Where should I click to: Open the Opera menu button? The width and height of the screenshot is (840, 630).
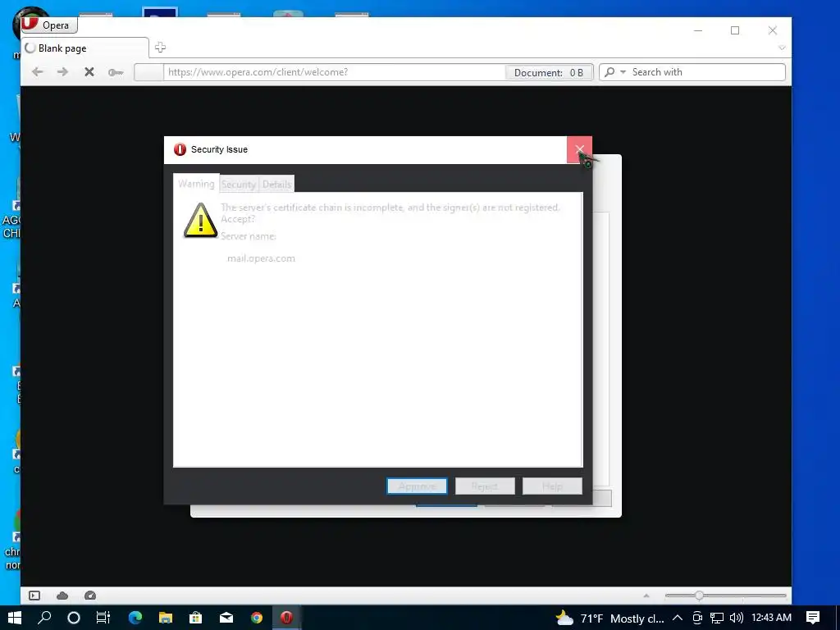coord(49,25)
